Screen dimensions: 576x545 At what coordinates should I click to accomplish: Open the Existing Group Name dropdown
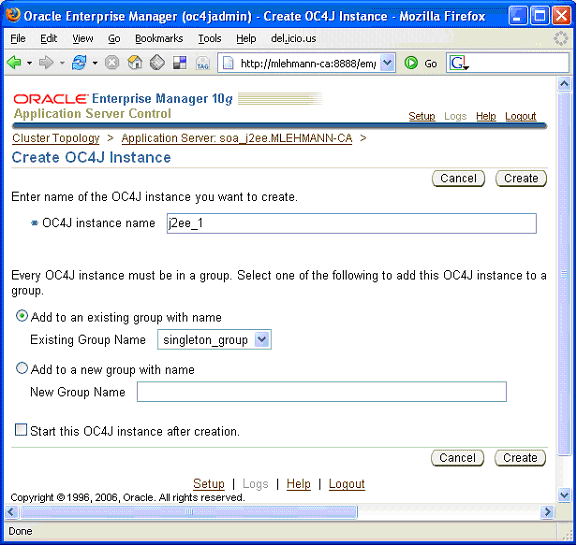[x=214, y=340]
